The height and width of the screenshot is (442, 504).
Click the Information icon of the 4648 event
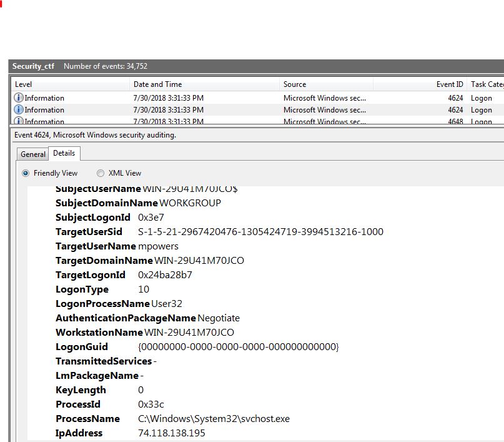click(19, 121)
